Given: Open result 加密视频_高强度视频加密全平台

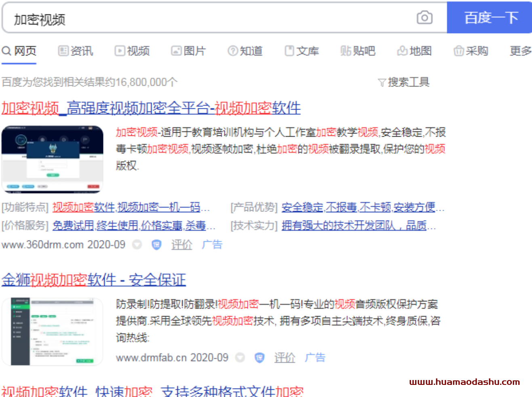Looking at the screenshot, I should coord(151,108).
